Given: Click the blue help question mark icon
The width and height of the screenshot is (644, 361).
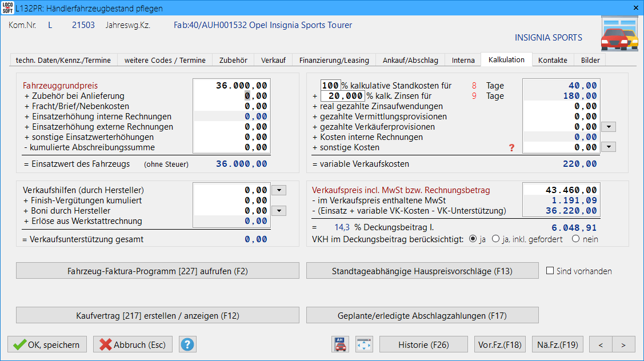Looking at the screenshot, I should point(187,344).
